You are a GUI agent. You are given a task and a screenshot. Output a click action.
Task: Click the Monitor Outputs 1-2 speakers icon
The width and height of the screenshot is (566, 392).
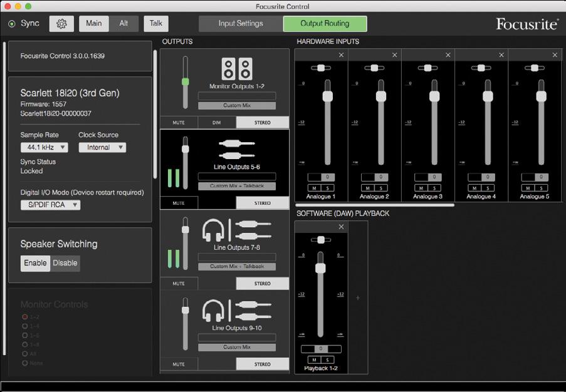coord(237,68)
